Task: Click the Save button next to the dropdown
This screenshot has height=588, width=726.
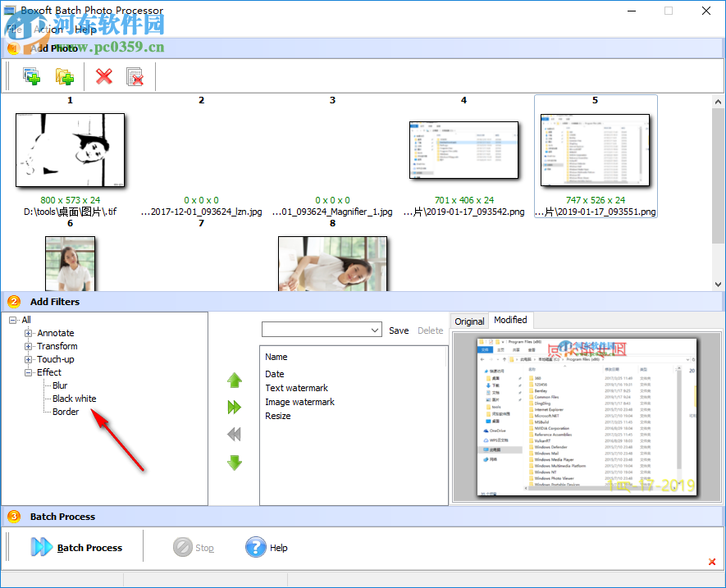Action: click(399, 330)
